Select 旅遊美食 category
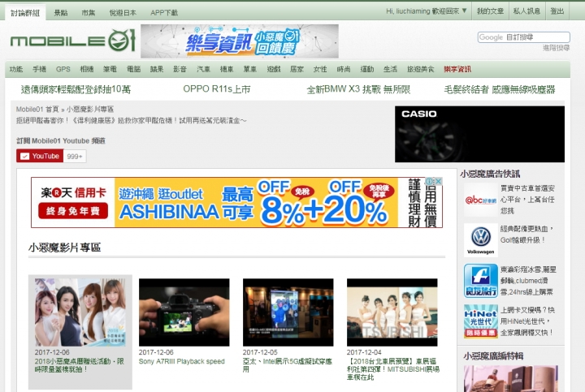The height and width of the screenshot is (392, 585). coord(421,69)
